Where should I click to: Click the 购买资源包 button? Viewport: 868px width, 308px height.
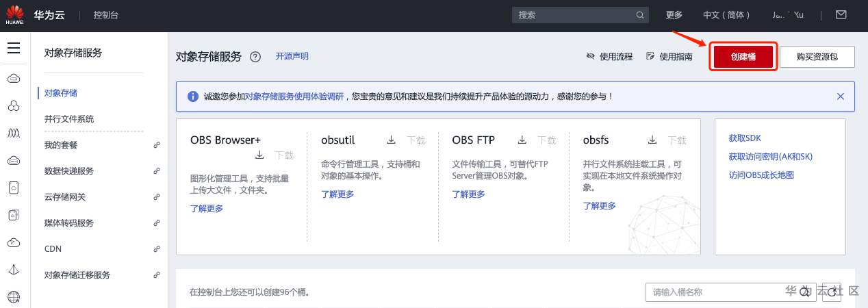[x=817, y=57]
